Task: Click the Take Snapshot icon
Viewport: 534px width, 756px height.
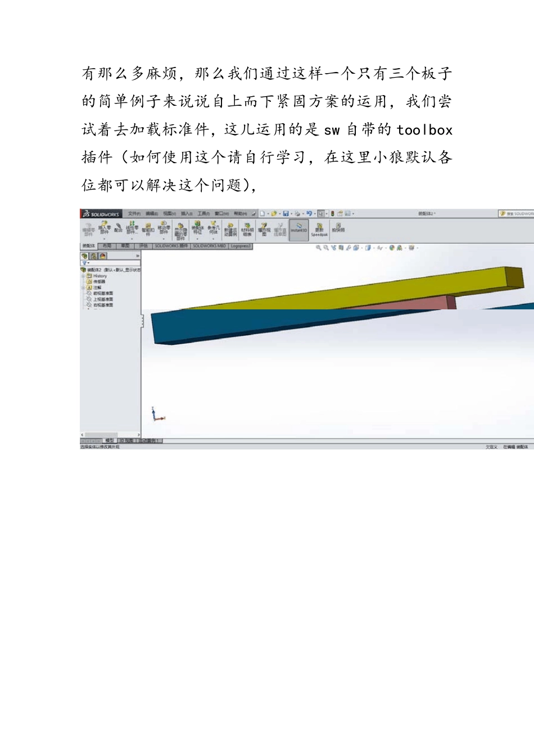Action: 338,228
